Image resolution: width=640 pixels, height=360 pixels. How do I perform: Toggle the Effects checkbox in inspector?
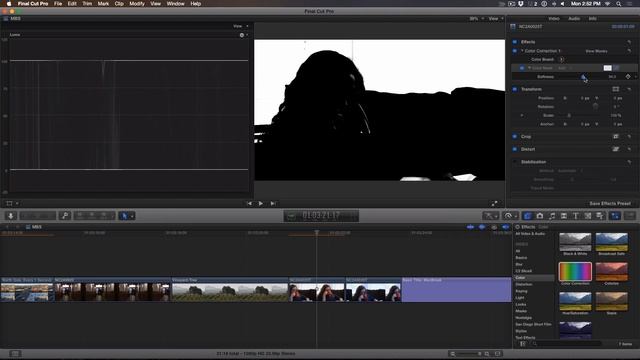pyautogui.click(x=515, y=42)
